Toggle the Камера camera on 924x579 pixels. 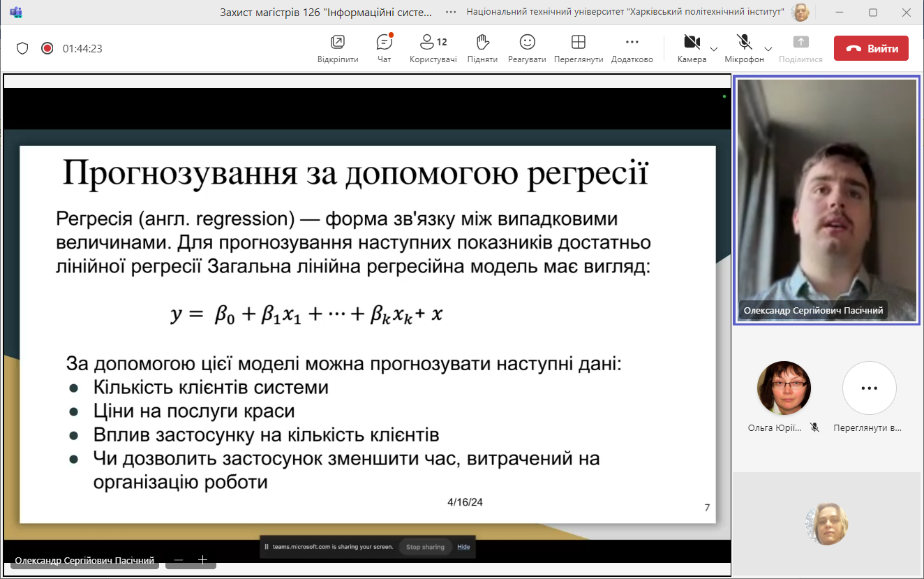click(x=691, y=47)
